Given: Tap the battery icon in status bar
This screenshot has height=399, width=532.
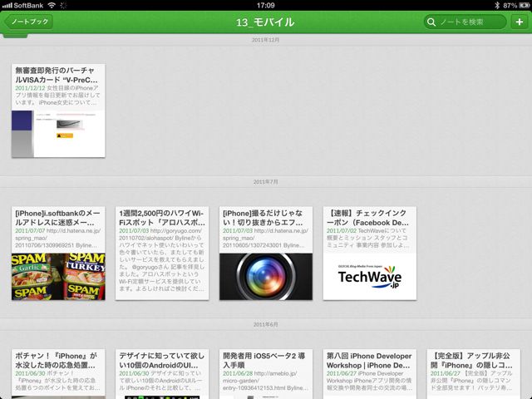Looking at the screenshot, I should tap(525, 6).
